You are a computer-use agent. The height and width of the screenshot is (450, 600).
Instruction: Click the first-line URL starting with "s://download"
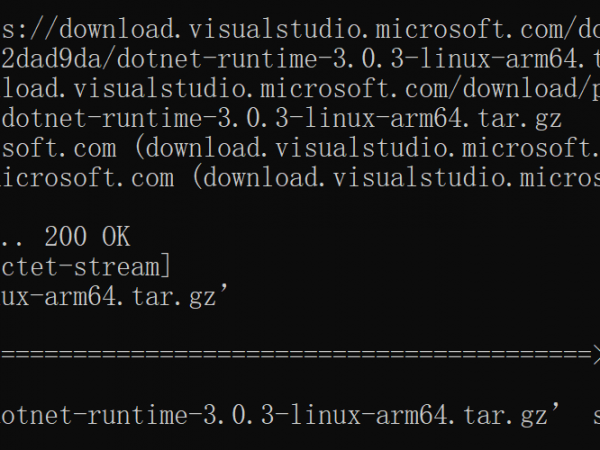[x=300, y=23]
